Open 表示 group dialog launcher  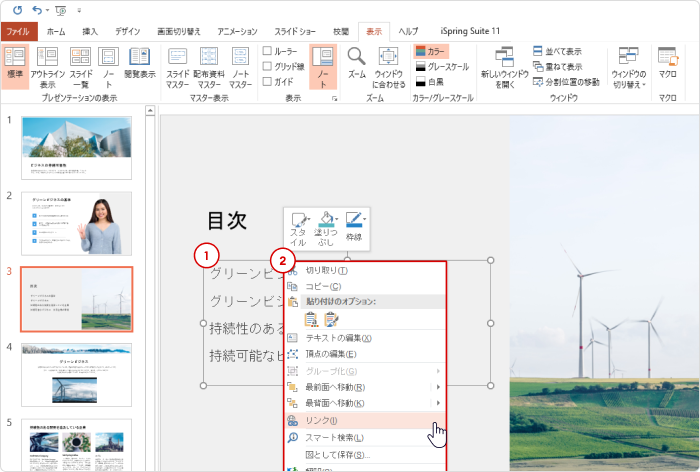click(334, 98)
